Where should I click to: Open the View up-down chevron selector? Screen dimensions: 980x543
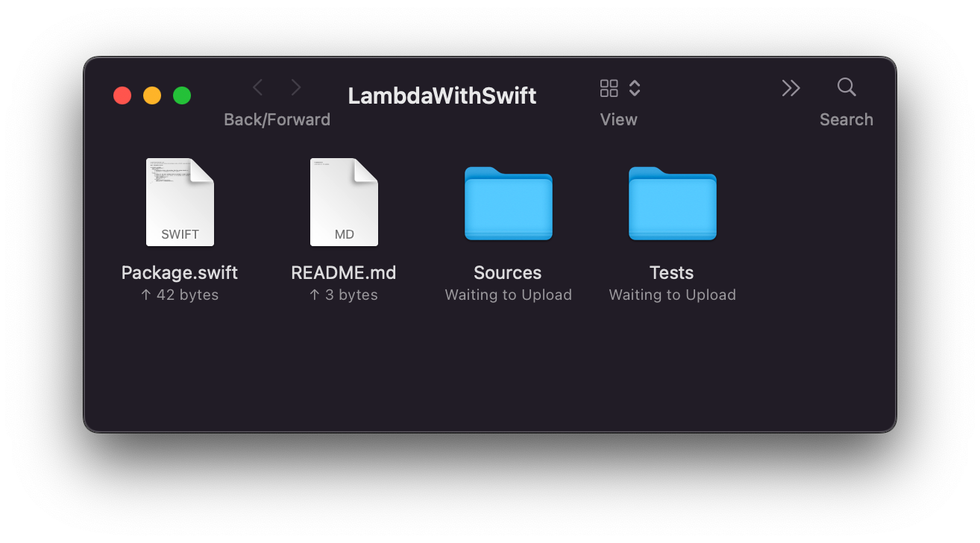(x=635, y=88)
